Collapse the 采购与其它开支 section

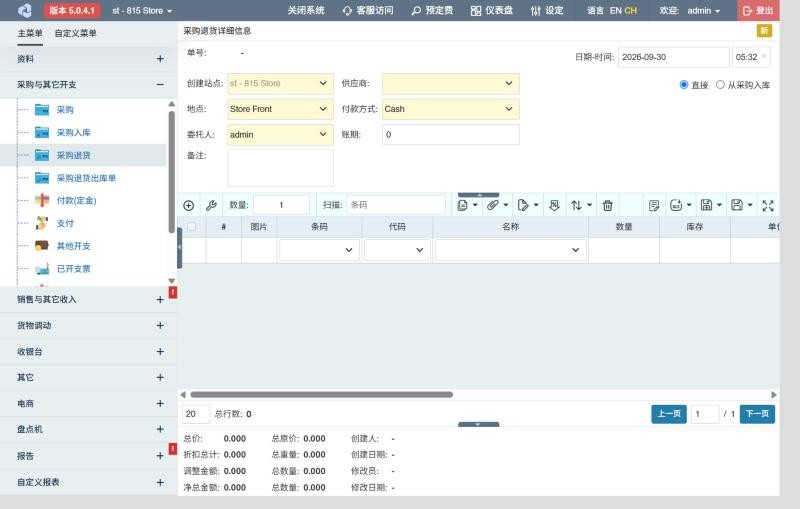point(160,85)
